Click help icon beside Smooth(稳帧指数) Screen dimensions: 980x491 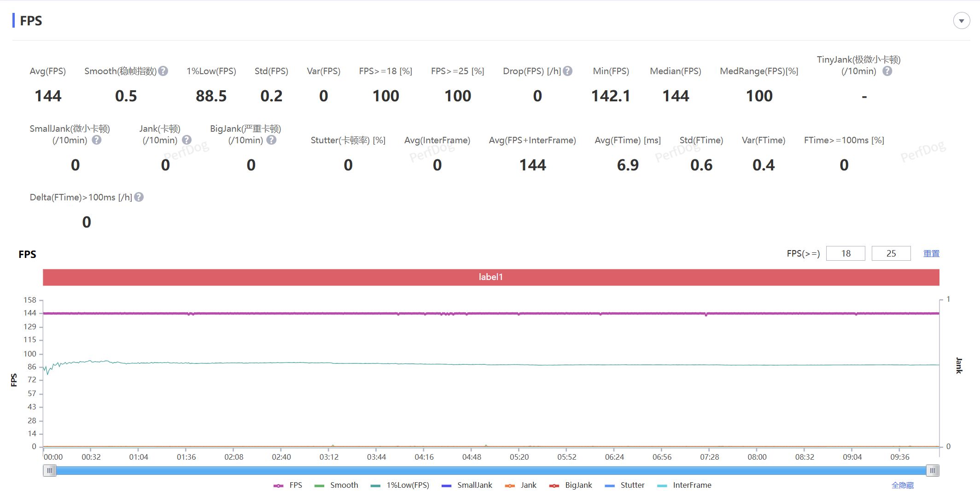163,71
